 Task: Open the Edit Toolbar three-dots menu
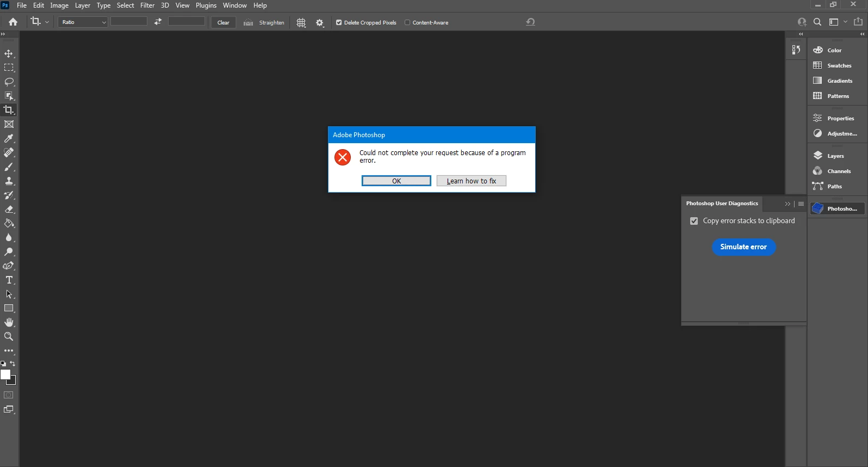(9, 351)
